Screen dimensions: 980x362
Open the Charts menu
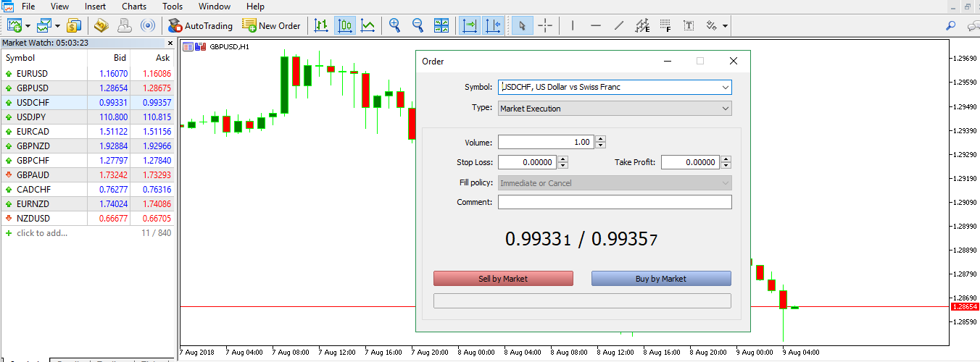134,7
